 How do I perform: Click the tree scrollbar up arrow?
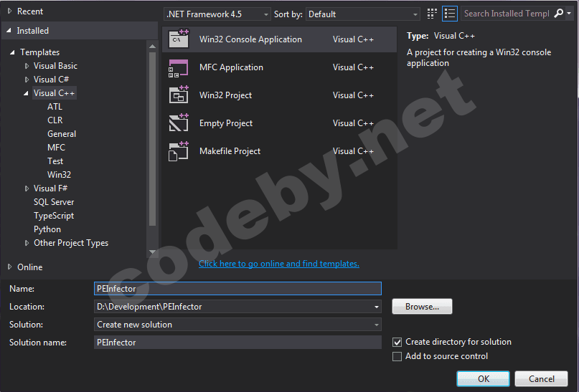152,47
